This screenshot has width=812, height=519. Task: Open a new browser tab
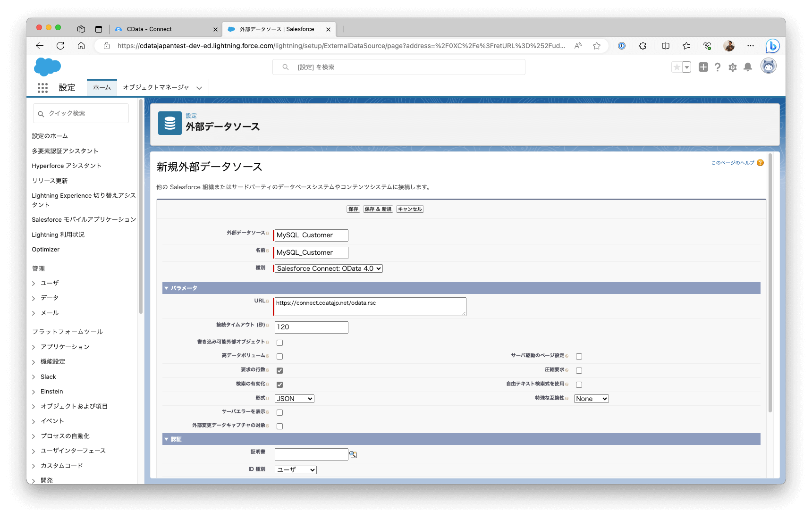click(344, 29)
